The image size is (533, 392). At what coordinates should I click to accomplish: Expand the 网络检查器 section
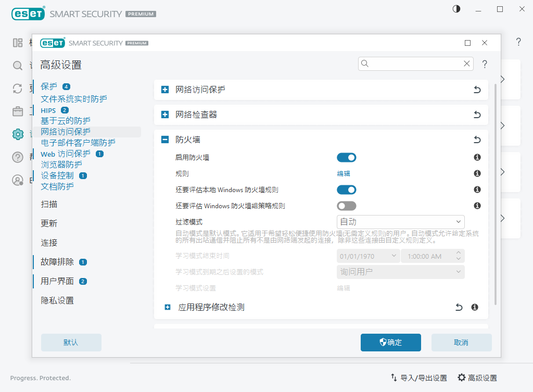[x=165, y=115]
